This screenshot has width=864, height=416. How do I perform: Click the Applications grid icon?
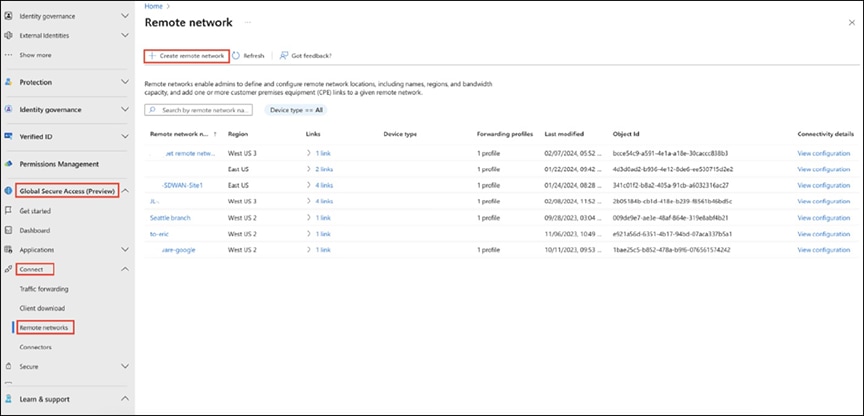click(8, 250)
